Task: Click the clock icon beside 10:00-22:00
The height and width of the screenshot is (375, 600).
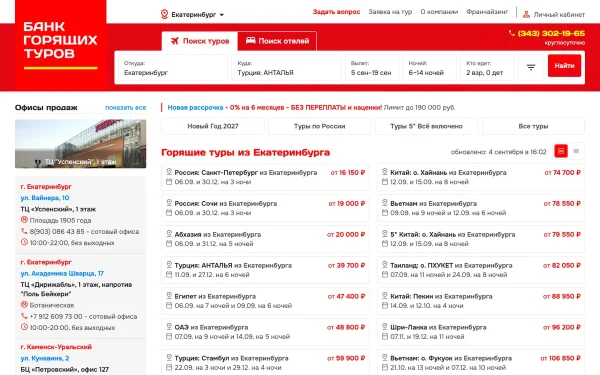Action: [x=24, y=242]
